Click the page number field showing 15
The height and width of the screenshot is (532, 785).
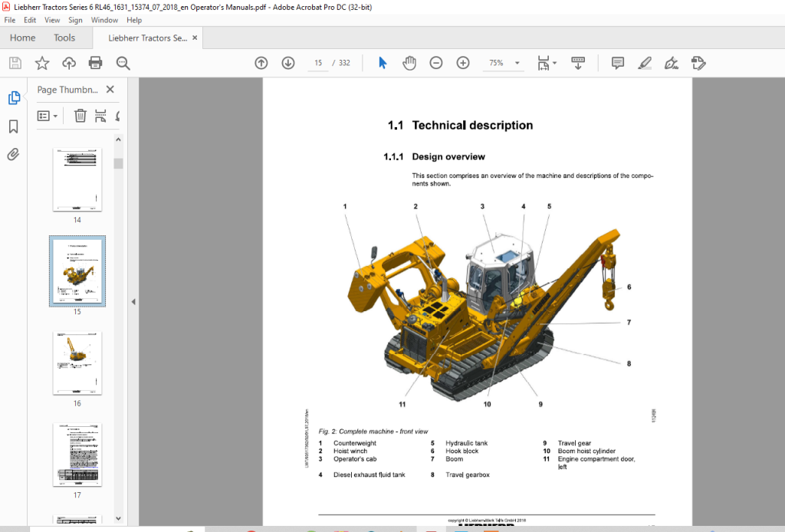coord(318,63)
